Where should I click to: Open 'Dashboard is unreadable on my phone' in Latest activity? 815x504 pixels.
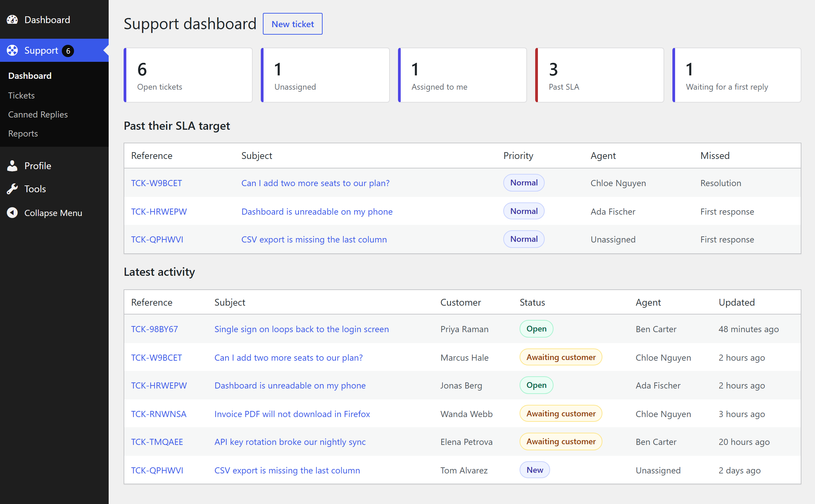(290, 385)
